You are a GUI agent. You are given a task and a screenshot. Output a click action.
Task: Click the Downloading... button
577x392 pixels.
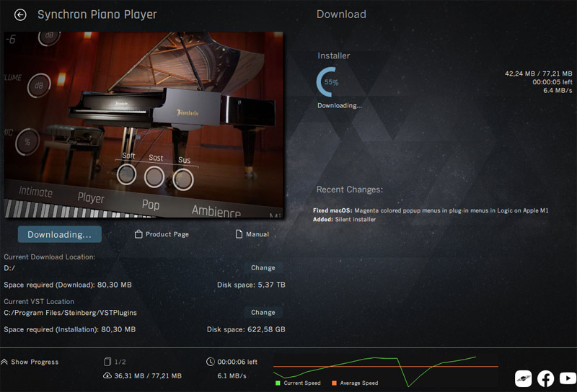[60, 235]
